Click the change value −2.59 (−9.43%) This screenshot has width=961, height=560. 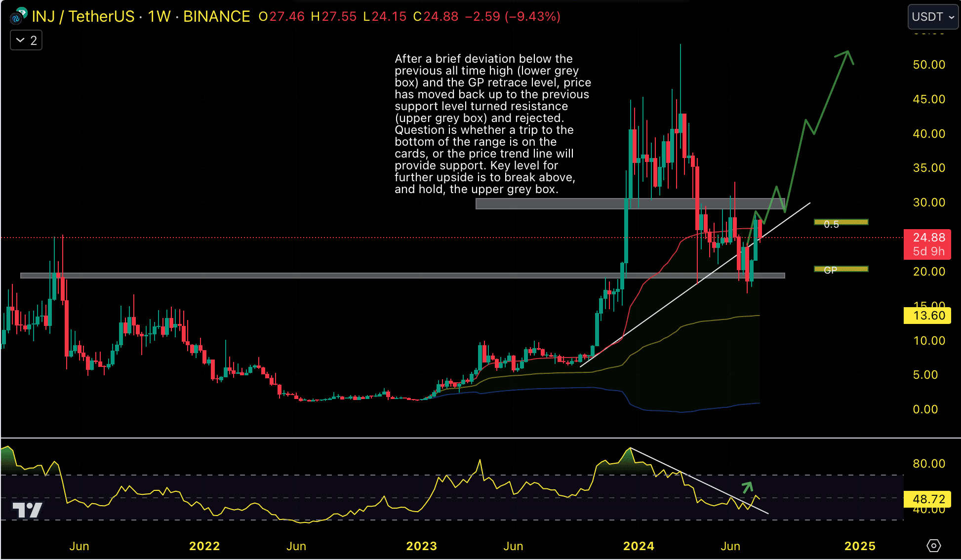pos(513,16)
